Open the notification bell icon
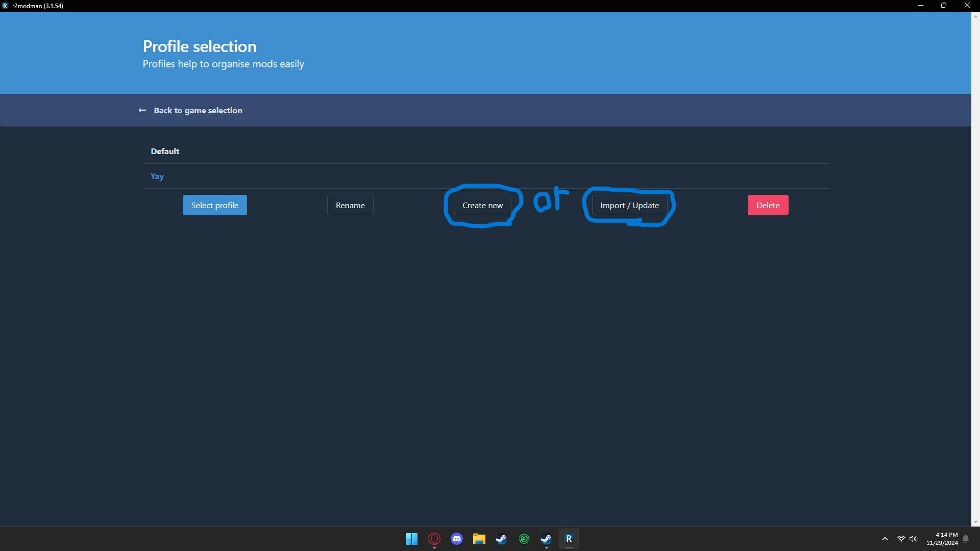 pos(966,539)
